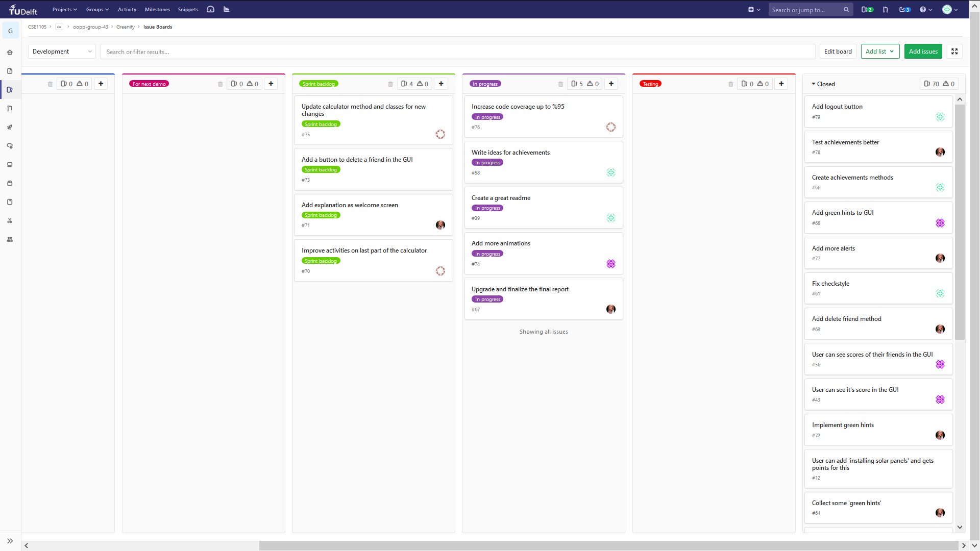Click the red Testing label swatch
The image size is (980, 551).
(x=650, y=84)
